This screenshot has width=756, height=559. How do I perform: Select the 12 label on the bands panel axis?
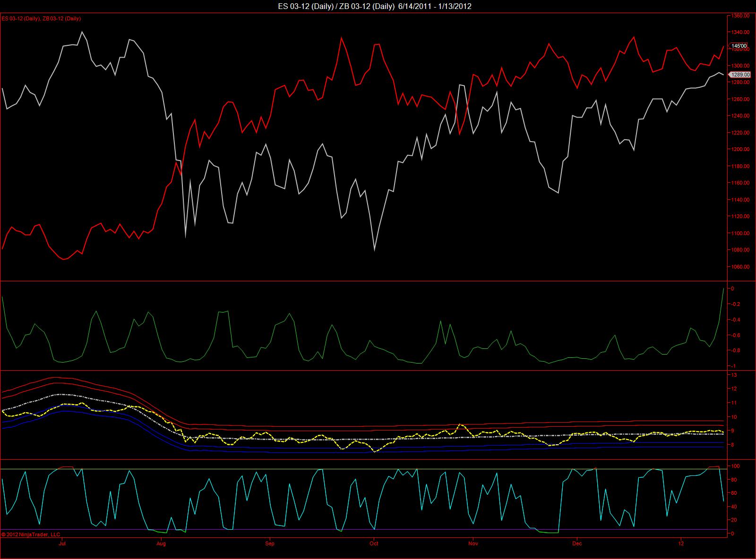[x=733, y=389]
